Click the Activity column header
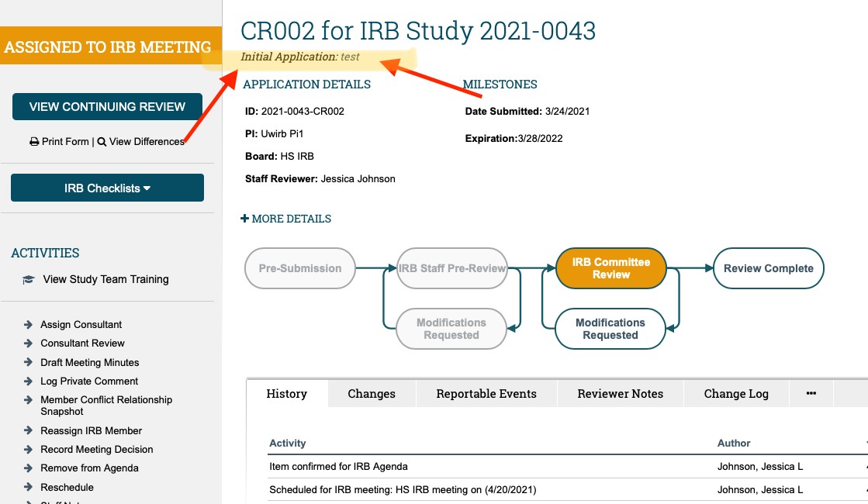The width and height of the screenshot is (868, 504). [x=287, y=444]
